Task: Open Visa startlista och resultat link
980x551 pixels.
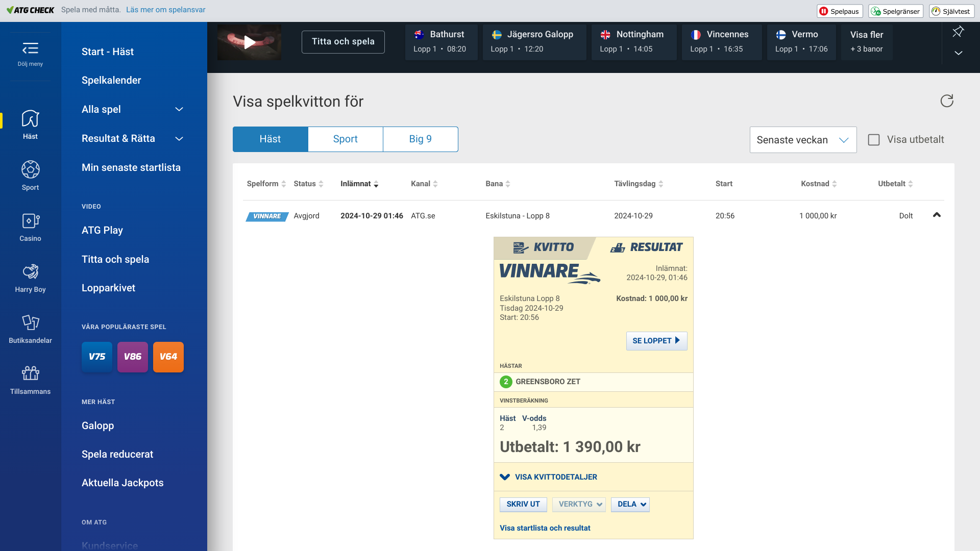Action: [x=545, y=528]
